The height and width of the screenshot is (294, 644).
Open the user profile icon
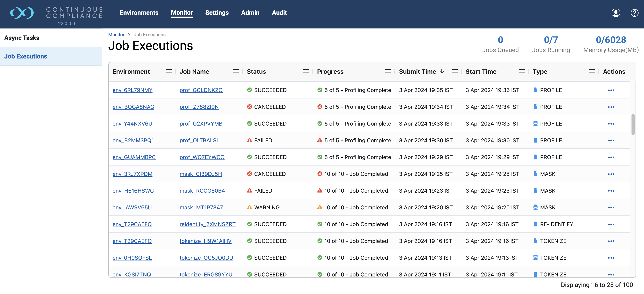(616, 13)
